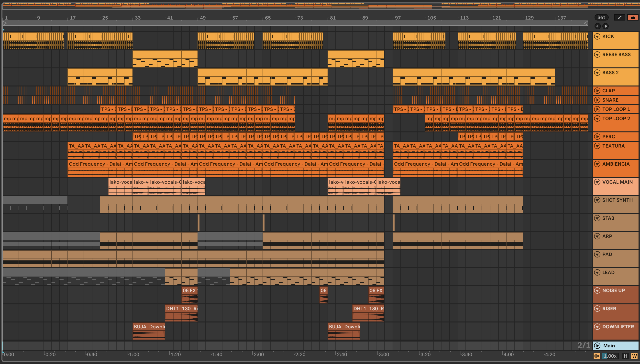This screenshot has height=364, width=640.
Task: Click the orange Lock Envelopes padlock
Action: tap(632, 17)
